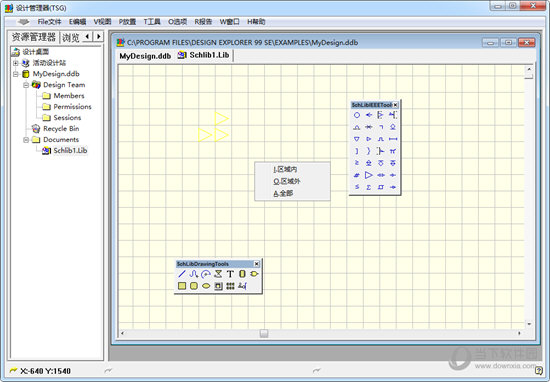Viewport: 550px width, 382px height.
Task: Select the Place Pin tool
Action: pyautogui.click(x=242, y=286)
